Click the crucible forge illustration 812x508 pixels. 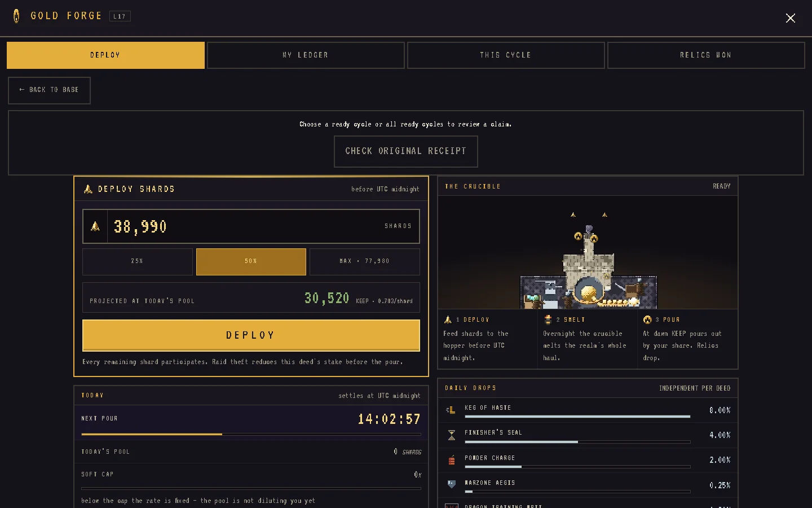[x=588, y=252]
